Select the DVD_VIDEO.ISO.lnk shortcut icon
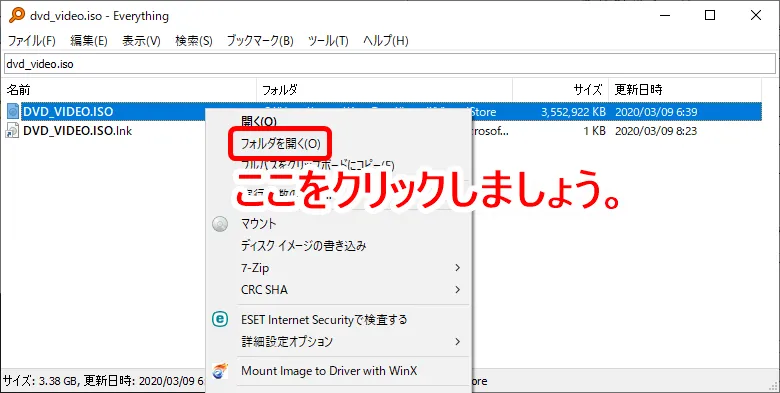The height and width of the screenshot is (393, 780). click(x=12, y=131)
